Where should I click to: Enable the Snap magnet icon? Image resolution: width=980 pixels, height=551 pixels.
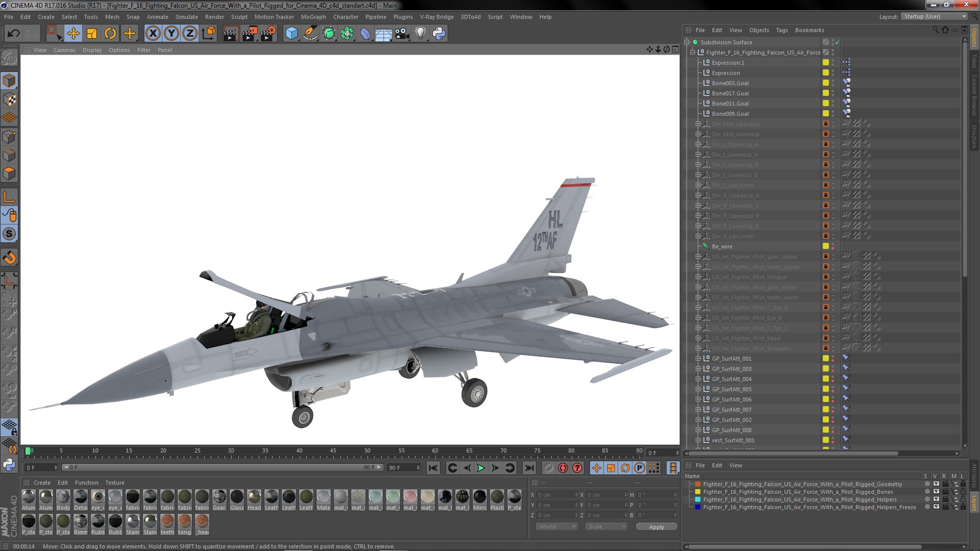(x=9, y=258)
